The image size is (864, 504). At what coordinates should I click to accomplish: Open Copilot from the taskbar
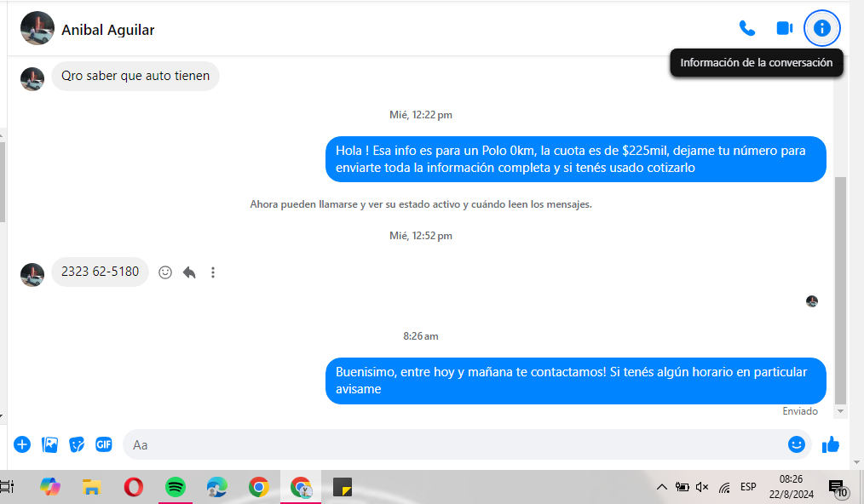pos(50,487)
